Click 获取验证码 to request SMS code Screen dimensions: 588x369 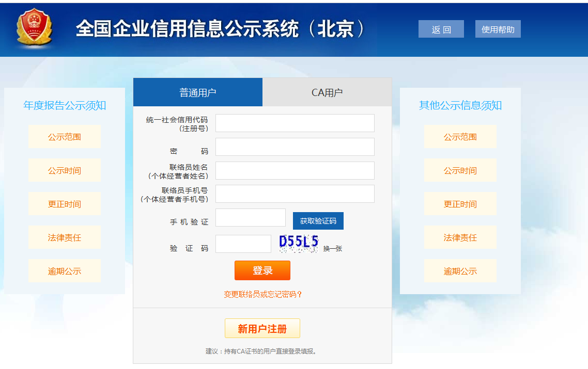pos(318,220)
